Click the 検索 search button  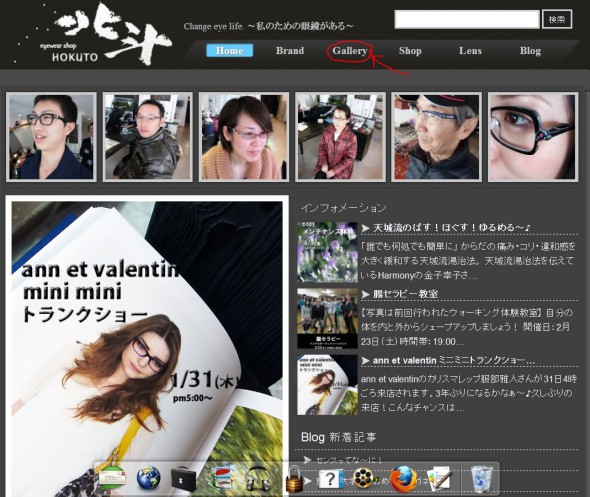(557, 19)
